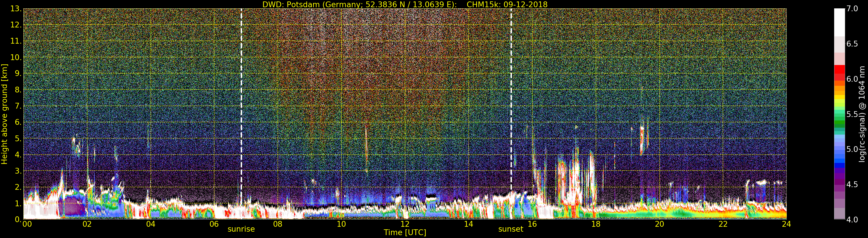Image resolution: width=868 pixels, height=238 pixels.
Task: Click the '2.' height tick label
Action: 18,187
